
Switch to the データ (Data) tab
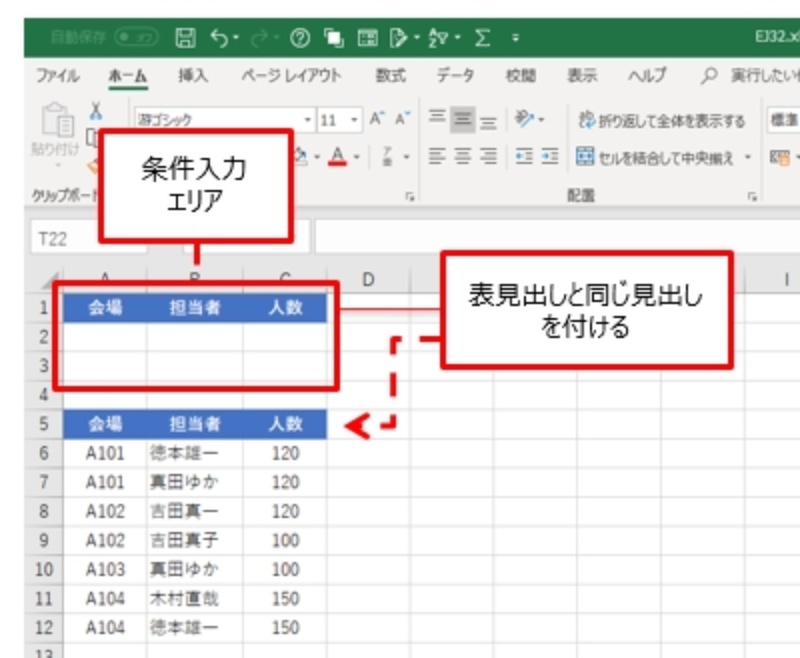click(455, 76)
